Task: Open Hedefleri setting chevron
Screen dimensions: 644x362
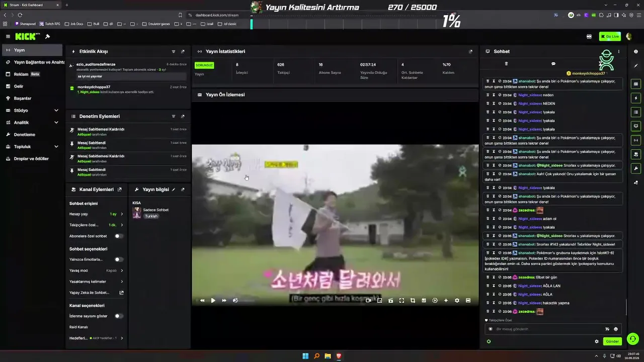Action: tap(122, 338)
